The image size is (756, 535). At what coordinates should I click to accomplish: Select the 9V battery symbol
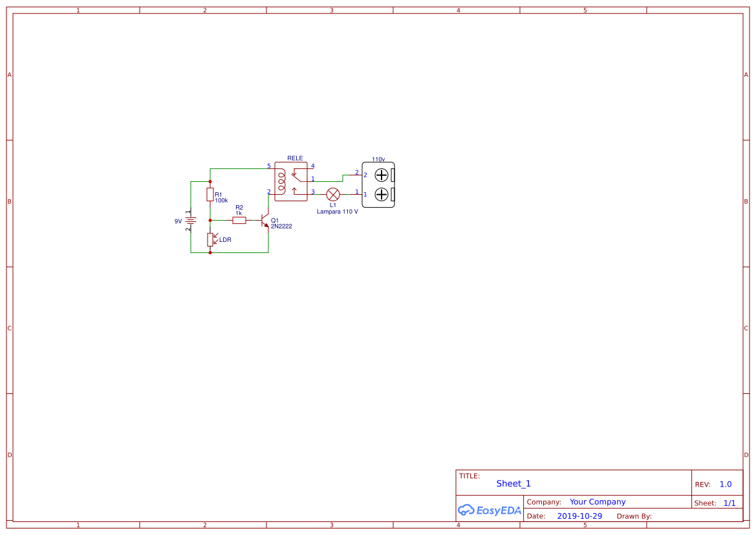(190, 220)
